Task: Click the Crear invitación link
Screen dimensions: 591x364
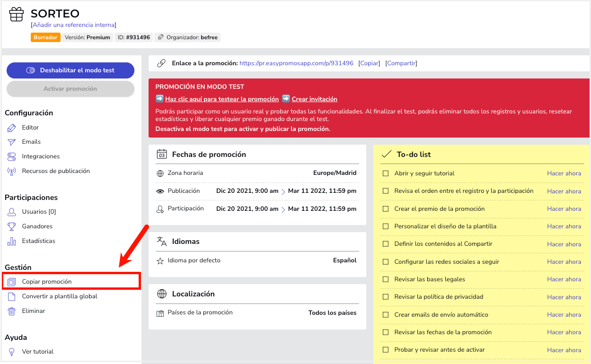Action: coord(315,99)
